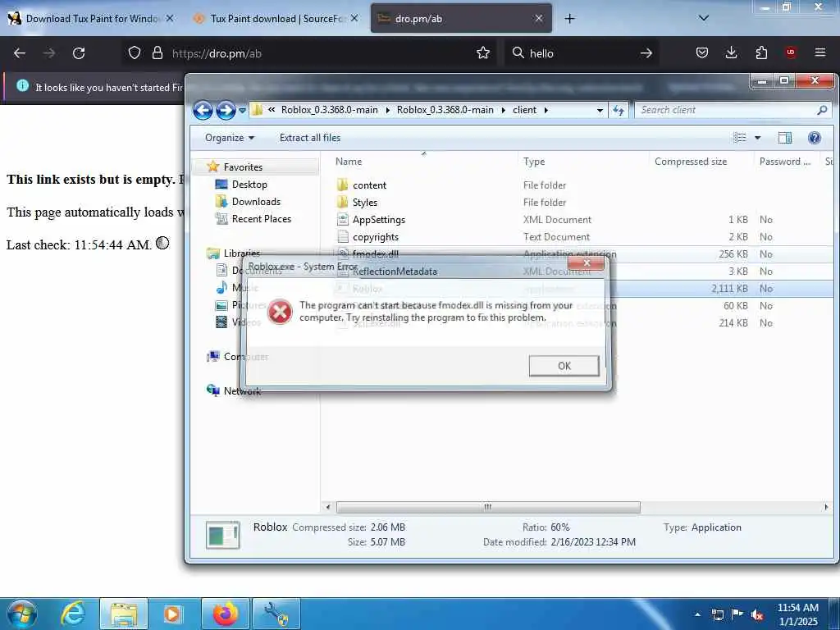Open the view options dropdown arrow
840x630 pixels.
tap(757, 138)
